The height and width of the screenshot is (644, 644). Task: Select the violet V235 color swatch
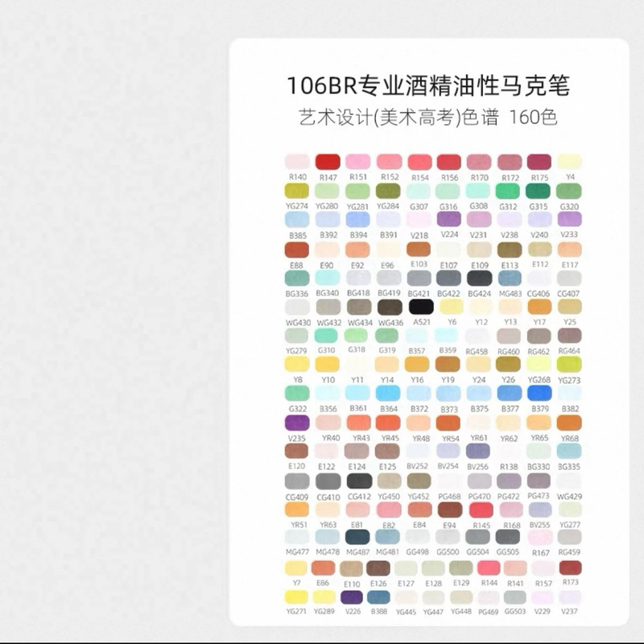point(297,423)
